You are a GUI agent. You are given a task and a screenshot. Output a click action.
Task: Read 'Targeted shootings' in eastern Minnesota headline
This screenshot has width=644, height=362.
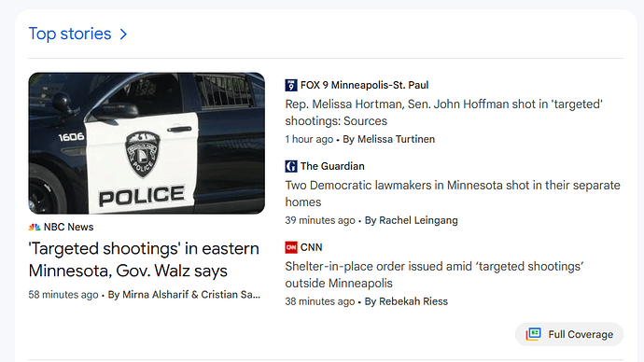click(x=144, y=259)
